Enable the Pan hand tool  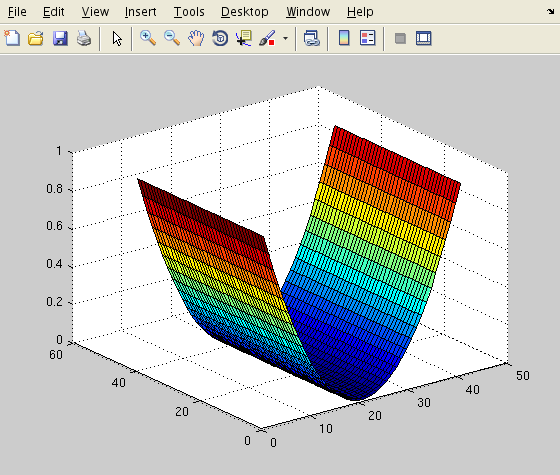coord(196,38)
